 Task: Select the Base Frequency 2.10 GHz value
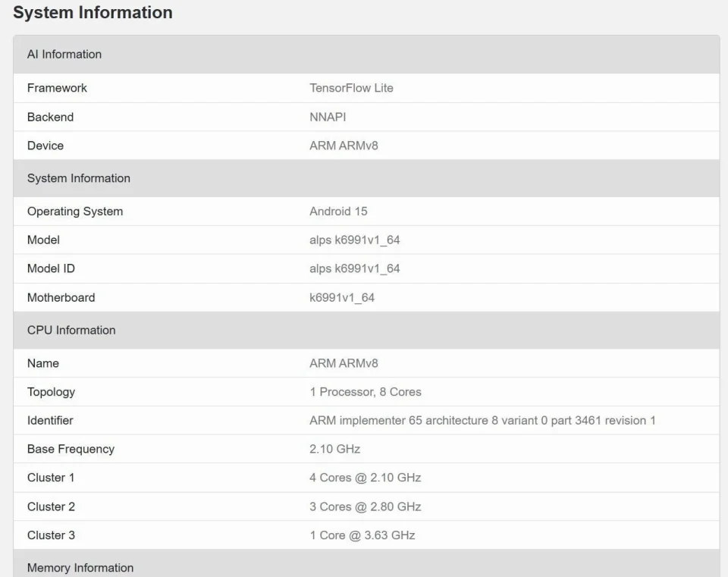tap(334, 449)
